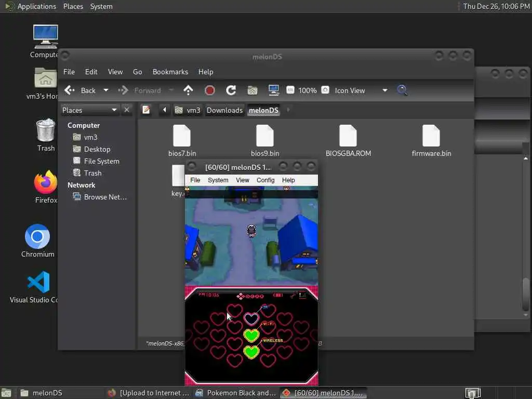Select the firmware.bin file
Viewport: 532px width, 399px height.
tap(431, 140)
